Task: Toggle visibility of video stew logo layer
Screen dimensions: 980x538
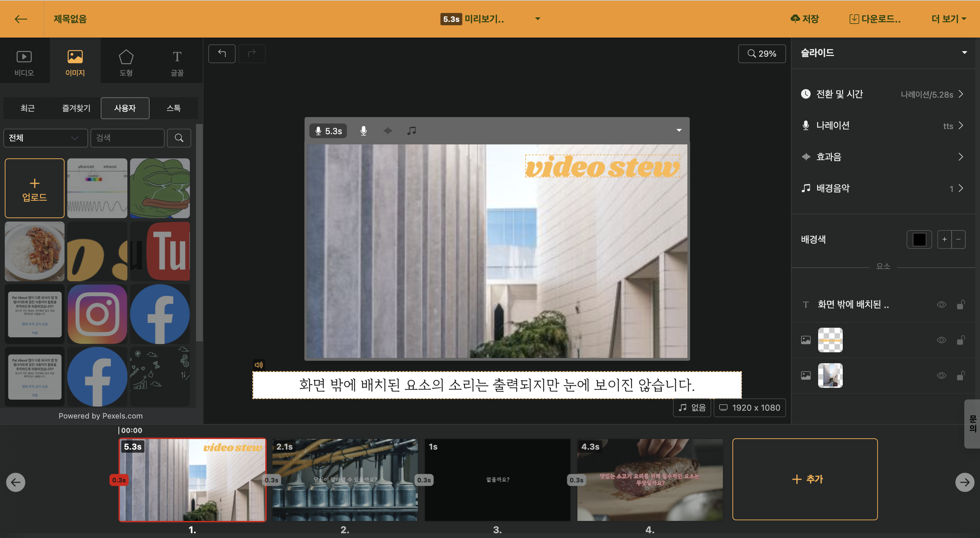Action: 941,340
